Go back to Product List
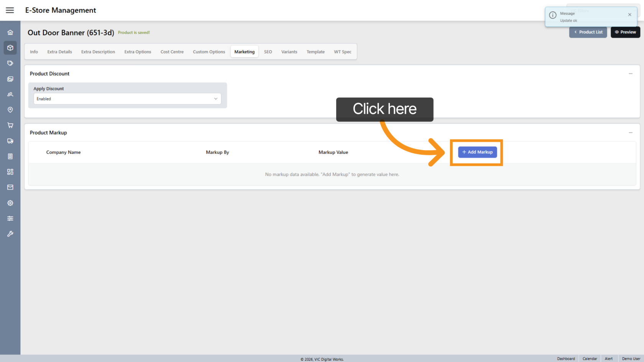This screenshot has height=362, width=644. 588,32
